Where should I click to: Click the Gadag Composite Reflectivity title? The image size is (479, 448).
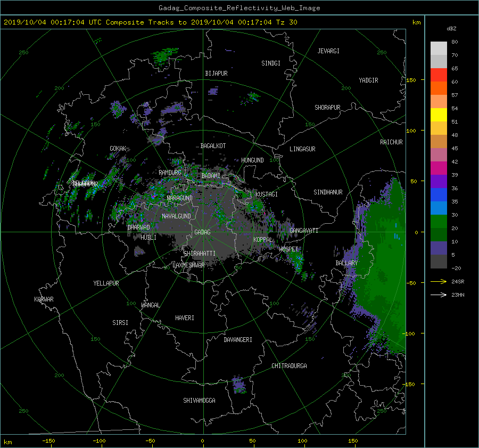click(x=239, y=8)
